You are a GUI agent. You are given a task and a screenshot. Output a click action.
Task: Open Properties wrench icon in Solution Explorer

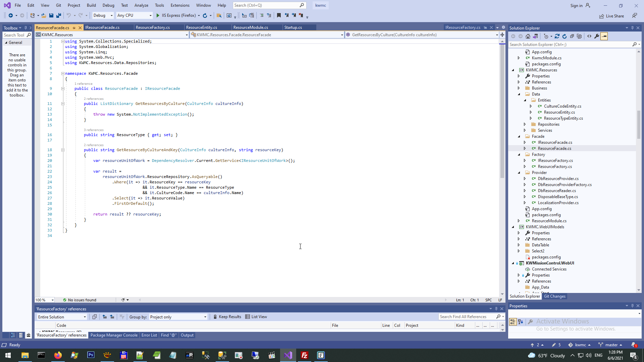(x=597, y=36)
